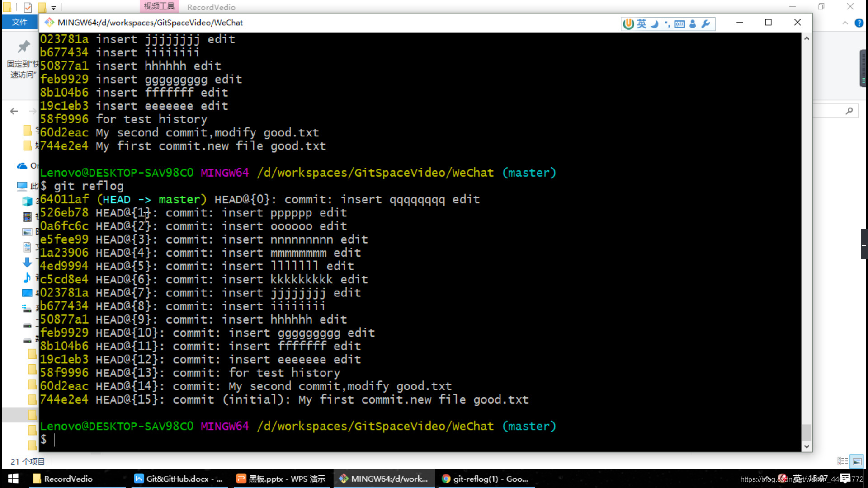Click commit hash 744e2e4 in reflog output
The width and height of the screenshot is (868, 488).
point(65,399)
